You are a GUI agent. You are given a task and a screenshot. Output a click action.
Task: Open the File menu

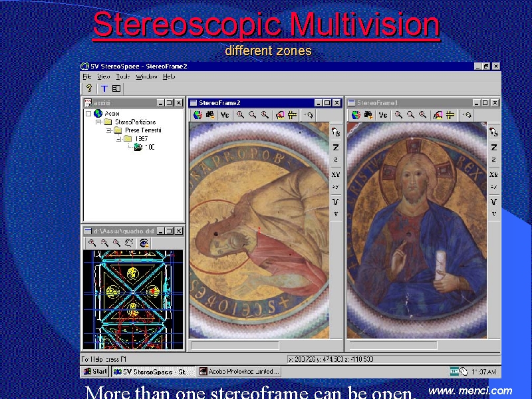point(87,76)
